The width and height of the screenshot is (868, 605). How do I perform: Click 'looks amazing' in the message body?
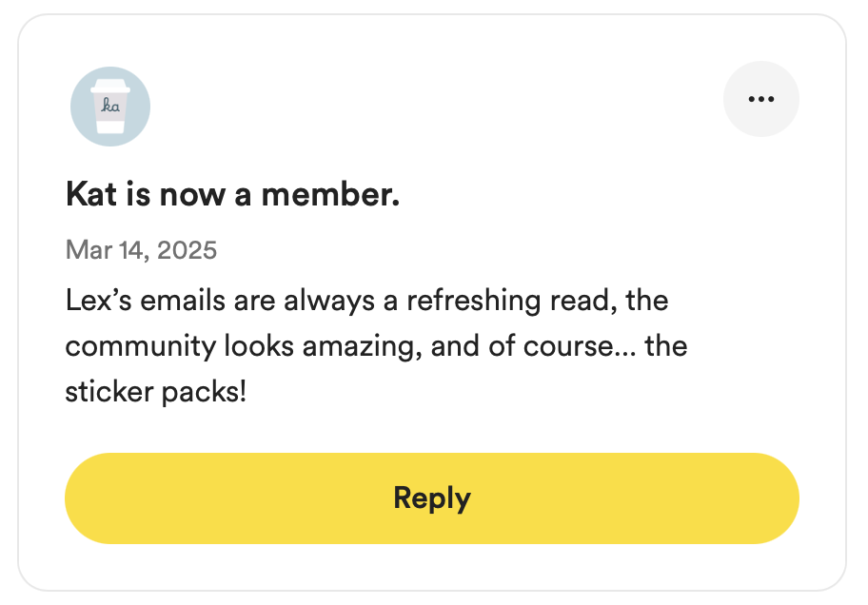[x=324, y=346]
